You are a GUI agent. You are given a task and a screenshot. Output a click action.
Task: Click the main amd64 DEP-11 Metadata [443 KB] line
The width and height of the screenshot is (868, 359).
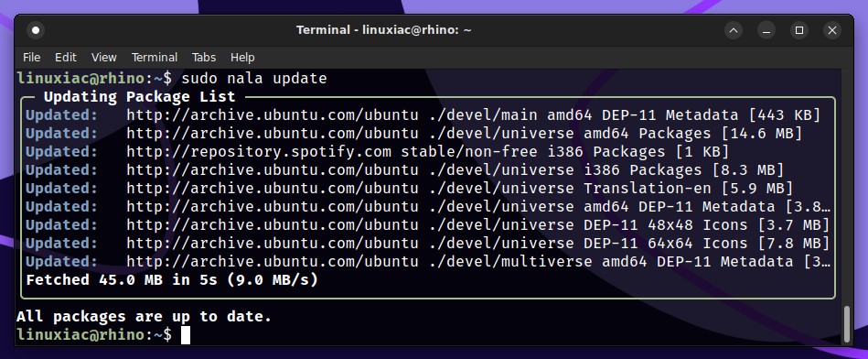(x=423, y=115)
